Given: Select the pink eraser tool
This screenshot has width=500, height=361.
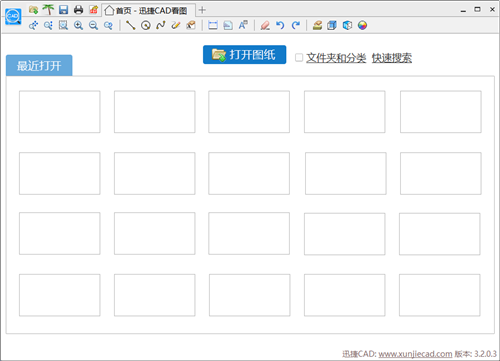Looking at the screenshot, I should point(265,25).
